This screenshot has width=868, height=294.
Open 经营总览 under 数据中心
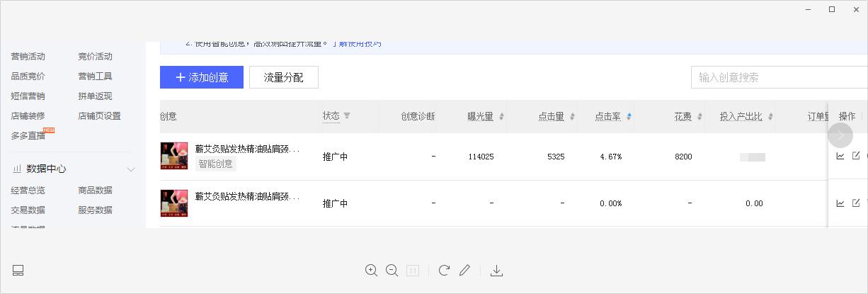pos(28,191)
